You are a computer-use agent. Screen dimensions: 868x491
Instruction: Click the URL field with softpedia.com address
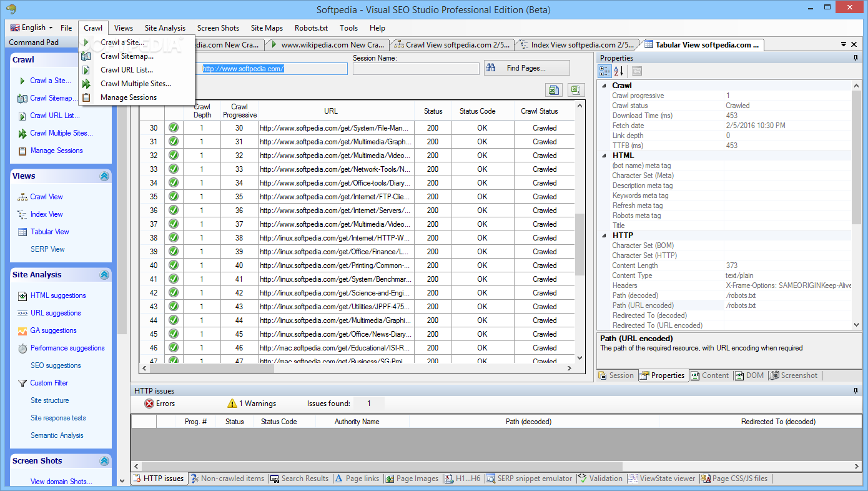(273, 69)
